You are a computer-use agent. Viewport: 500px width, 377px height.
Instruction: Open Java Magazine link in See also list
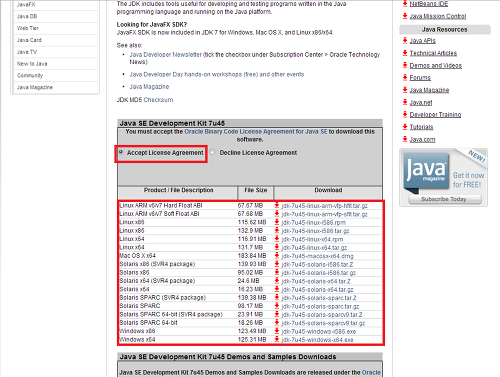pos(149,87)
